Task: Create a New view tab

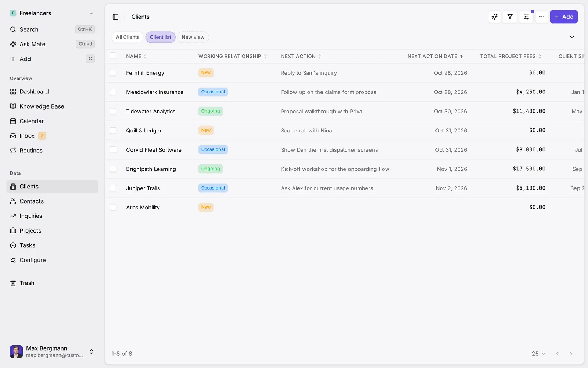Action: pyautogui.click(x=193, y=37)
